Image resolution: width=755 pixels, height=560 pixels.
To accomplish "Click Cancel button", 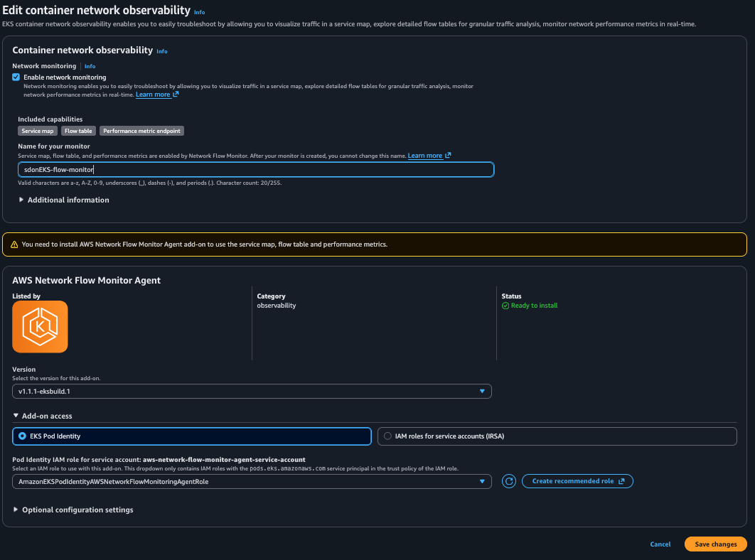I will 660,544.
